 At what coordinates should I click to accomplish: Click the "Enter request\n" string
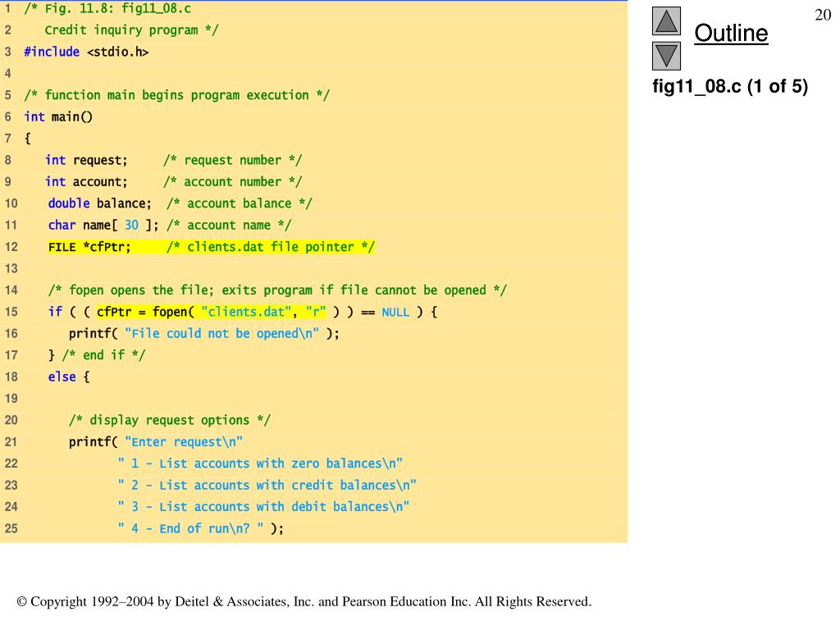(x=184, y=442)
